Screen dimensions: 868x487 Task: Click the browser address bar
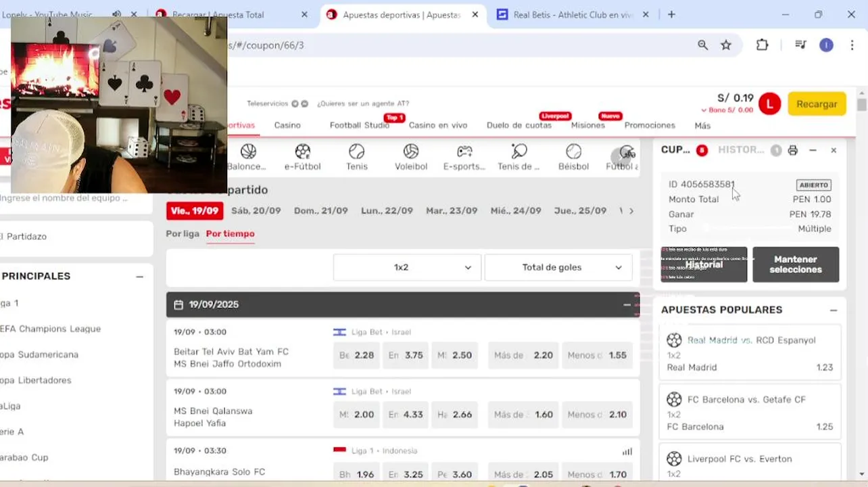[460, 45]
